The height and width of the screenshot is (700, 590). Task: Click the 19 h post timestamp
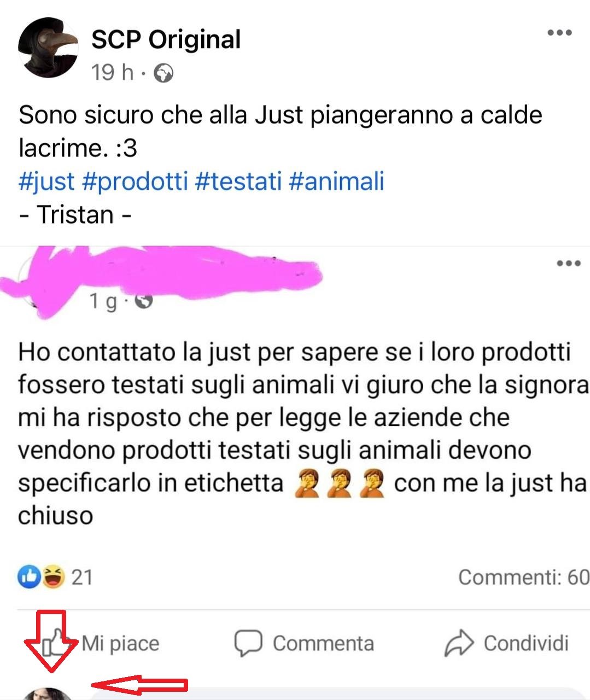(x=112, y=72)
